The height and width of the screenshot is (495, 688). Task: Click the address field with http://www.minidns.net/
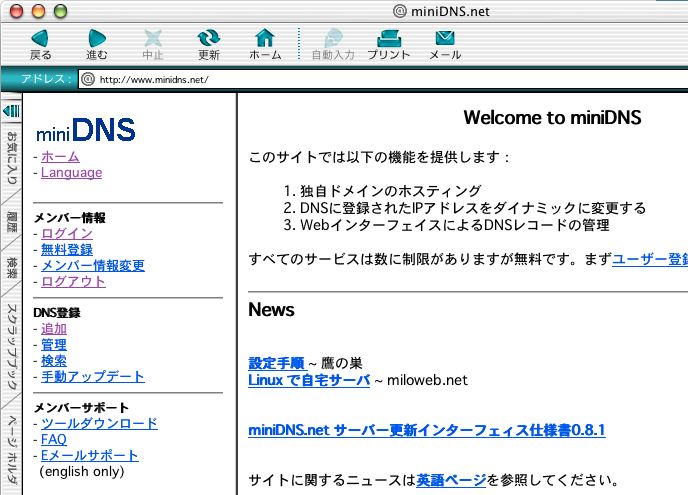[x=383, y=79]
